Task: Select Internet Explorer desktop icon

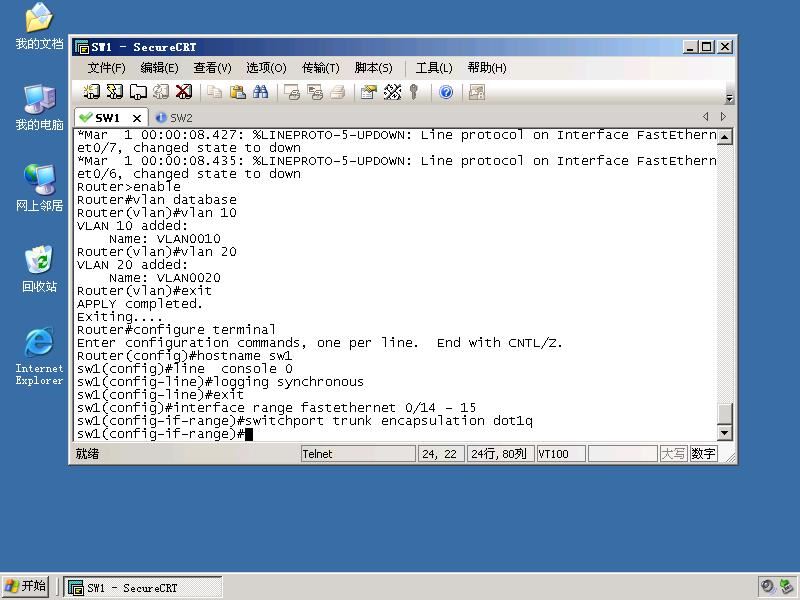Action: 39,356
